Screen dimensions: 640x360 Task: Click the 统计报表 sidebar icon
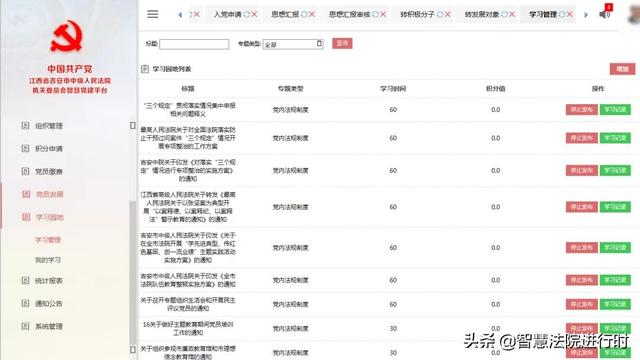(25, 280)
